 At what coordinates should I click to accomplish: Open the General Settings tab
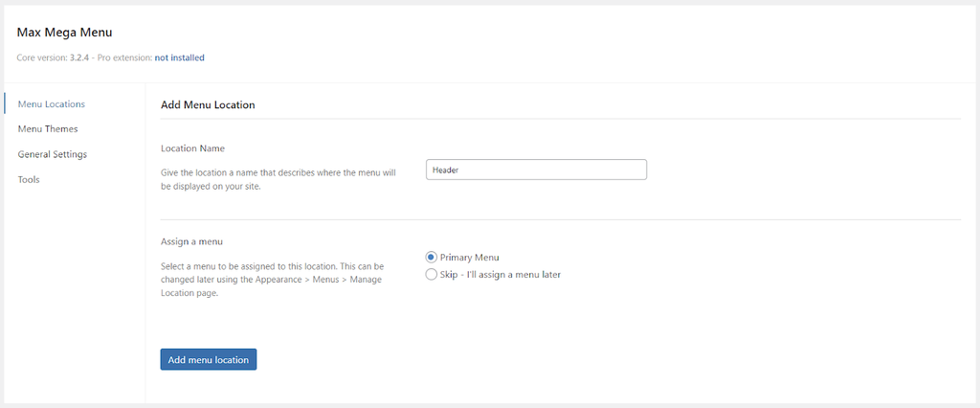click(52, 154)
